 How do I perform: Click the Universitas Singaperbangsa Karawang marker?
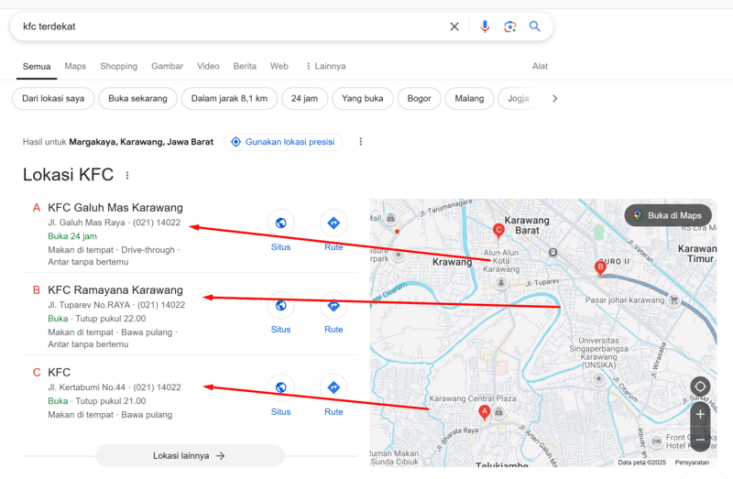click(x=598, y=379)
